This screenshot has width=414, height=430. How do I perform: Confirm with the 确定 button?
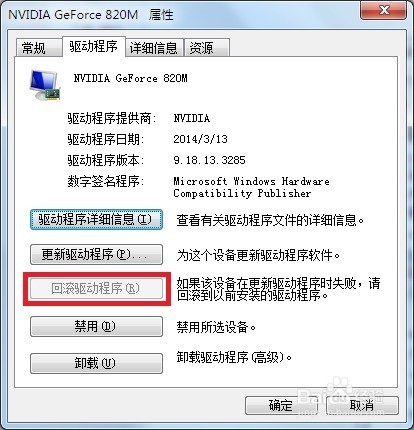281,406
